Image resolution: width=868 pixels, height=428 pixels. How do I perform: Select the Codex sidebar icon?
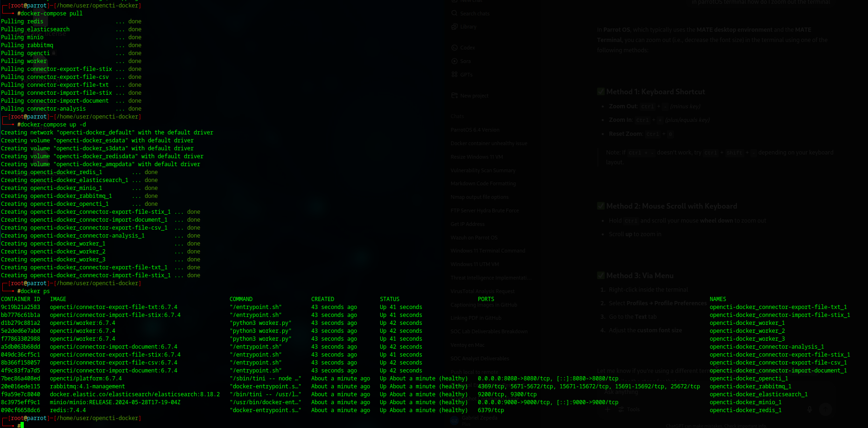coord(454,47)
